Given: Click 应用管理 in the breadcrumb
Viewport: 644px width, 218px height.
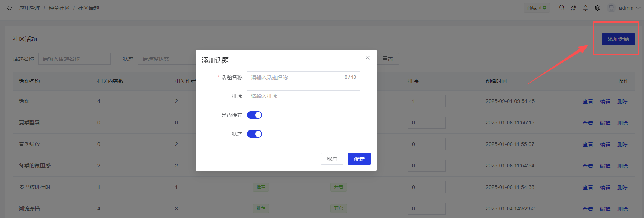Looking at the screenshot, I should [x=30, y=8].
